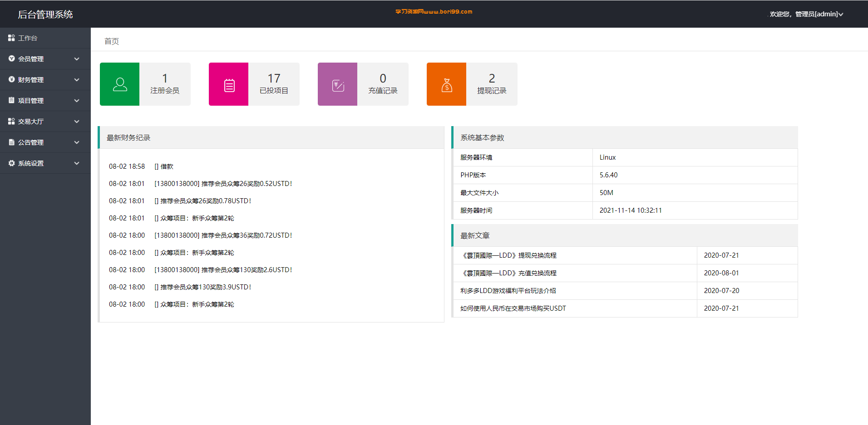868x425 pixels.
Task: Click the 公告管理 document icon
Action: click(x=11, y=142)
